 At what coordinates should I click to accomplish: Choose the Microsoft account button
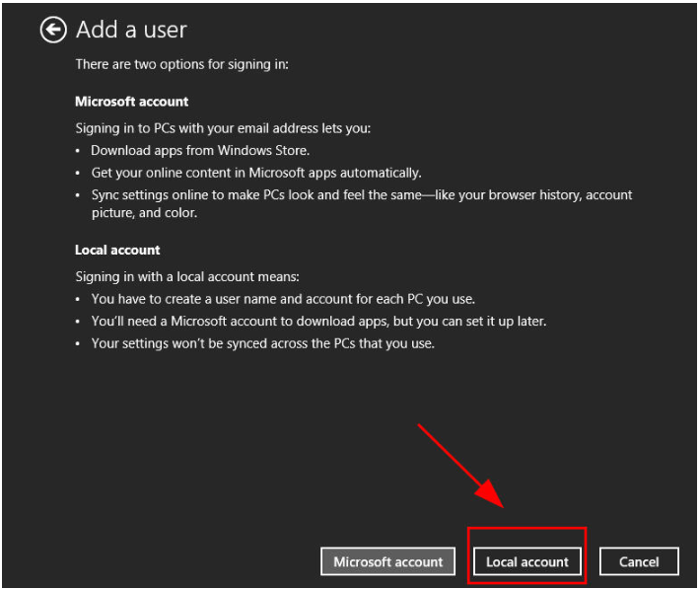tap(387, 561)
